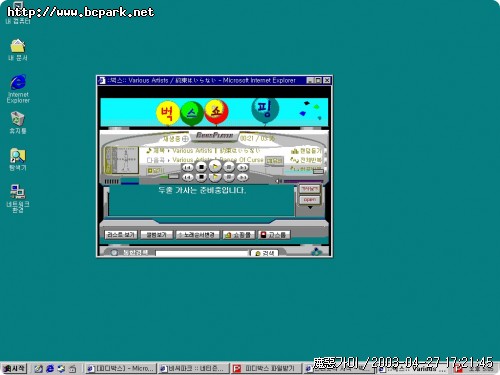Open the 네트워크 환경 desktop icon
The image size is (500, 375).
[x=18, y=199]
